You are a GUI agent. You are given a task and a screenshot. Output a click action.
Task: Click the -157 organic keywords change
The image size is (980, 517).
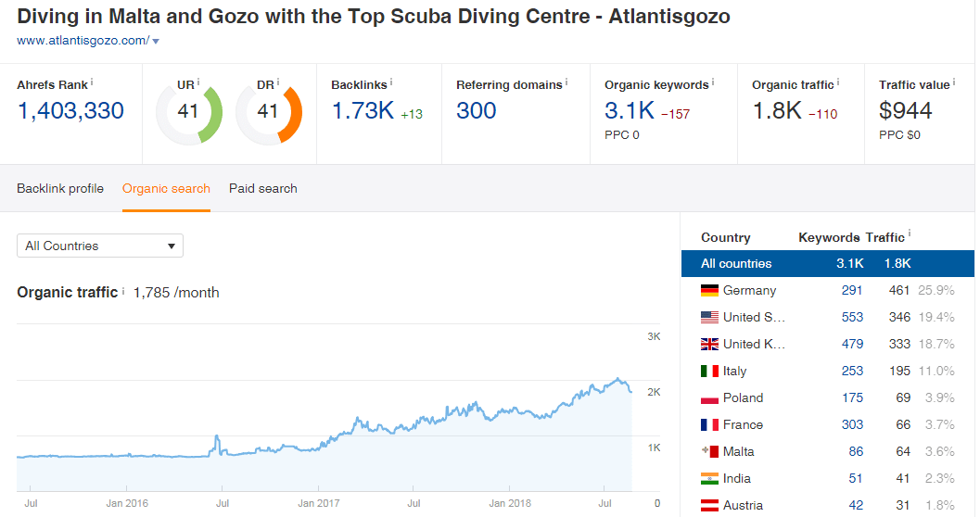[x=676, y=114]
